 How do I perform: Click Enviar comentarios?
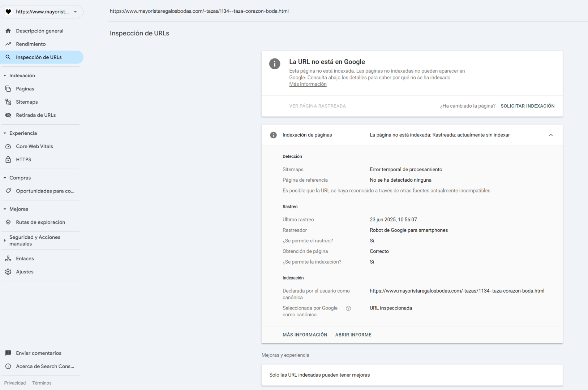[42, 353]
